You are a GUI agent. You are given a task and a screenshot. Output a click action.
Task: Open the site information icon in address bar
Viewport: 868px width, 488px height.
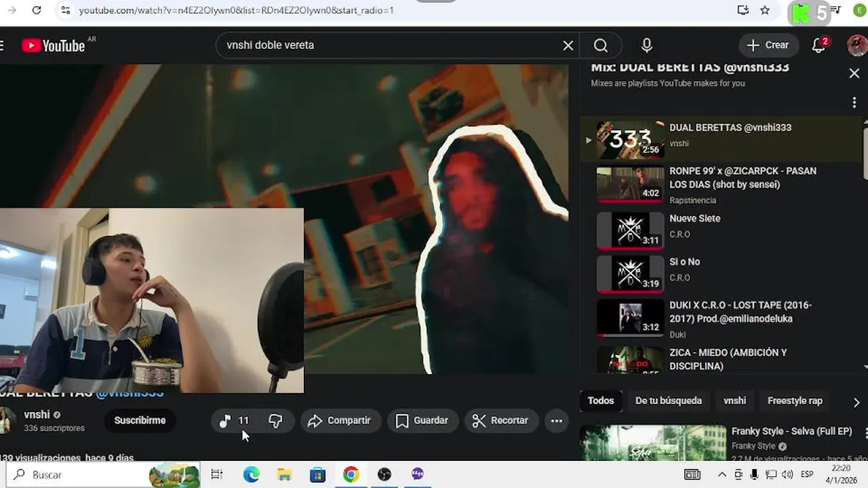point(65,10)
